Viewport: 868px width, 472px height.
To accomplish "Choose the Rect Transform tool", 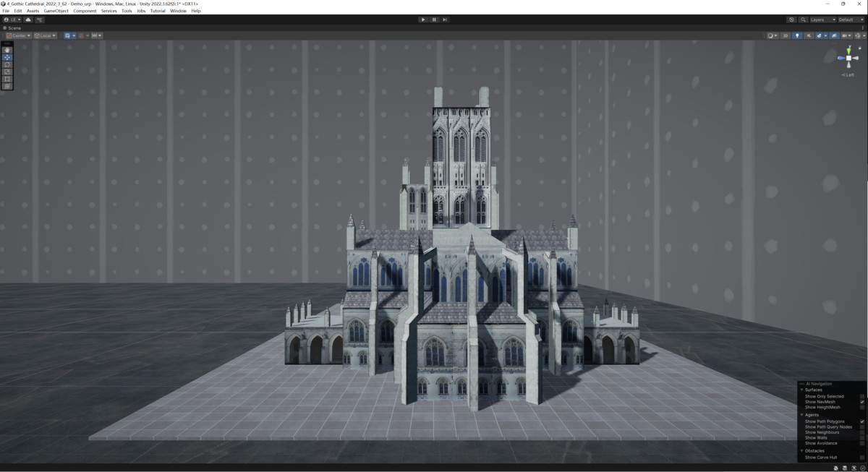I will tap(7, 79).
